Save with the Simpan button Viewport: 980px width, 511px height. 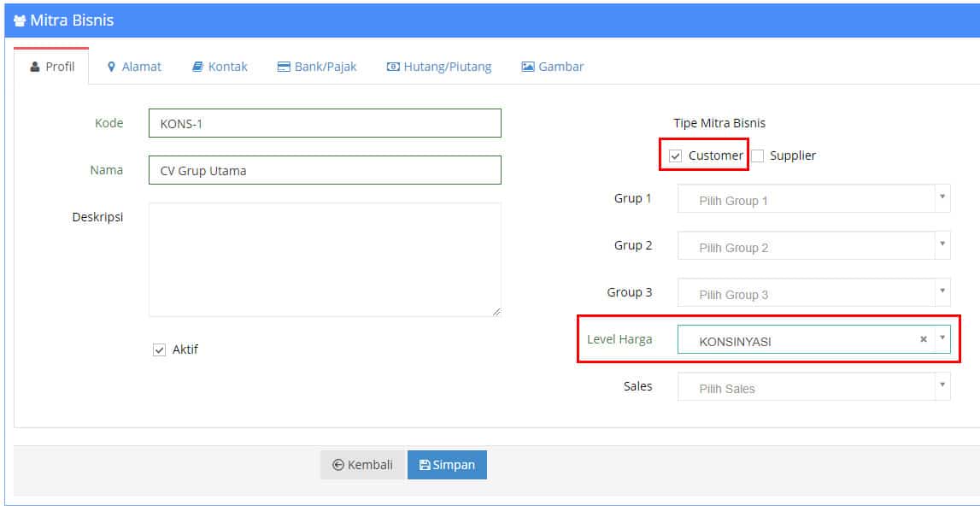tap(447, 465)
